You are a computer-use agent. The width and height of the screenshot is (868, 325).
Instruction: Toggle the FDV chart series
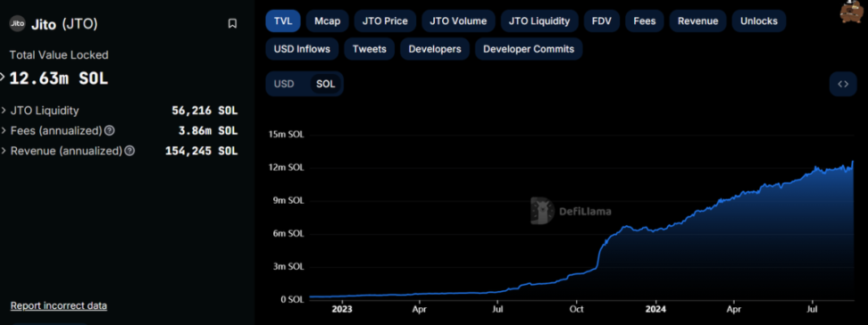pyautogui.click(x=602, y=21)
